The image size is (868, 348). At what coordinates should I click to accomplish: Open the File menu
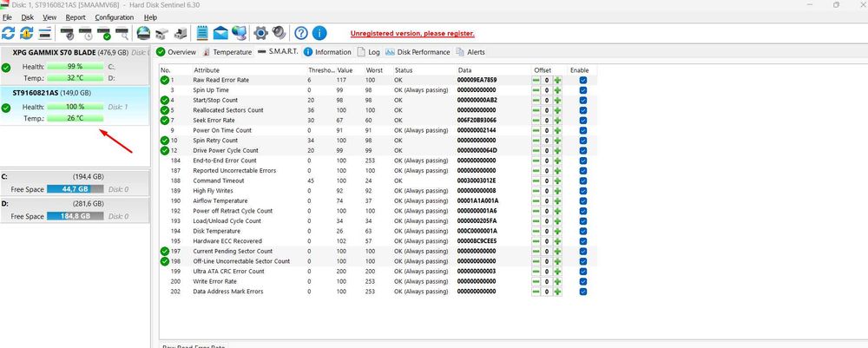[7, 17]
